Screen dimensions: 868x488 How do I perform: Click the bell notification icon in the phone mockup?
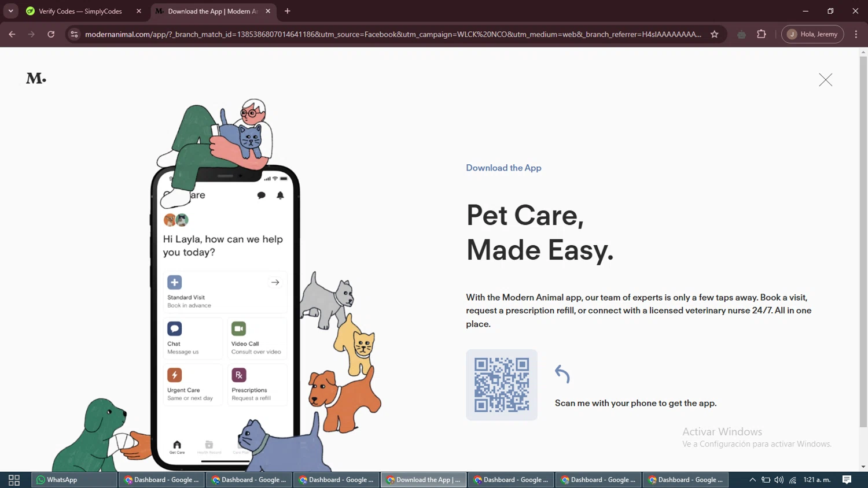[x=280, y=195]
